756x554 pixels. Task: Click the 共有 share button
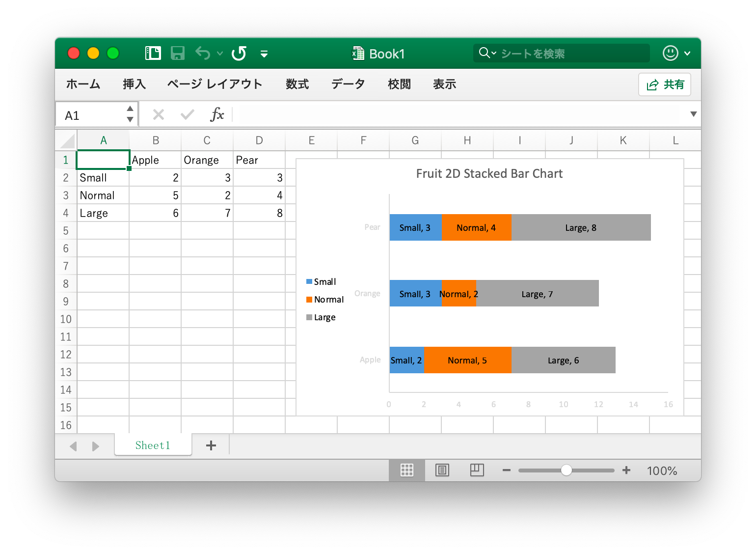[665, 85]
